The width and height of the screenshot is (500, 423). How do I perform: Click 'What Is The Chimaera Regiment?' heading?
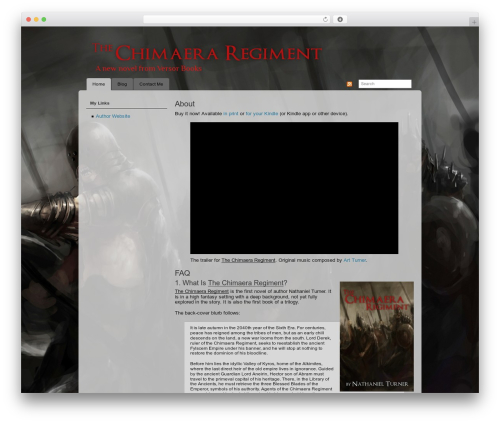[231, 283]
